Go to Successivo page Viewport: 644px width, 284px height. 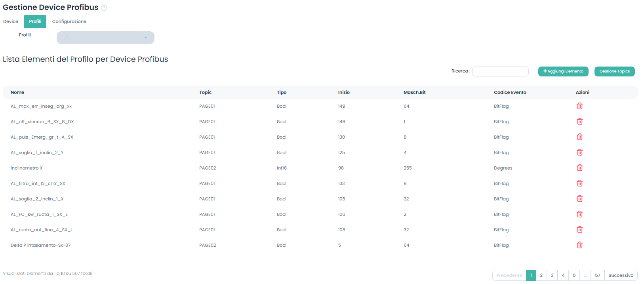[621, 275]
